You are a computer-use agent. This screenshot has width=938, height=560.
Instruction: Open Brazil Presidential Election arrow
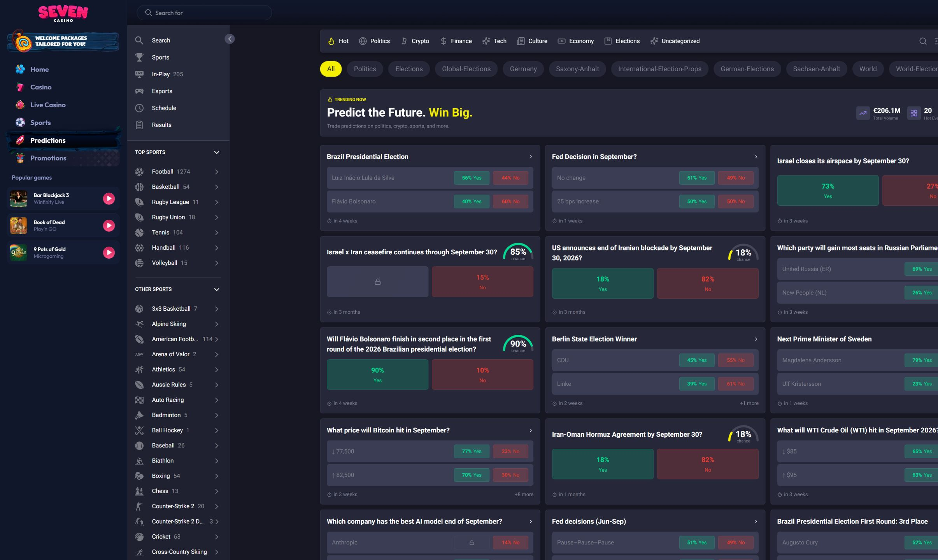tap(531, 157)
